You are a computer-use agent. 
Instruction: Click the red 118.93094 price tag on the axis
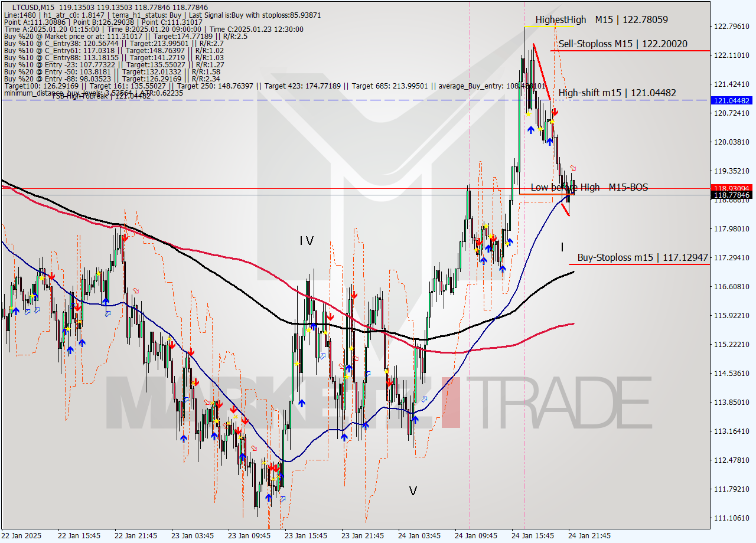pyautogui.click(x=731, y=188)
